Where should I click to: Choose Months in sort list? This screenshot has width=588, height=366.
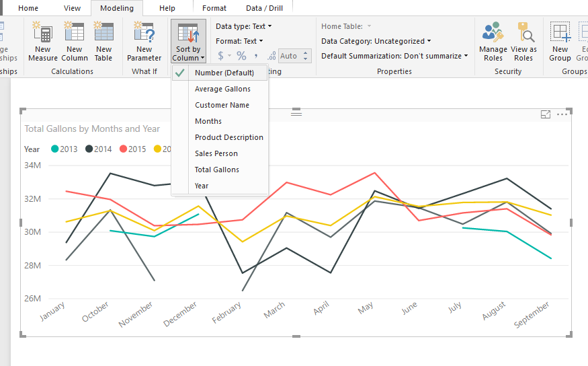pos(220,121)
